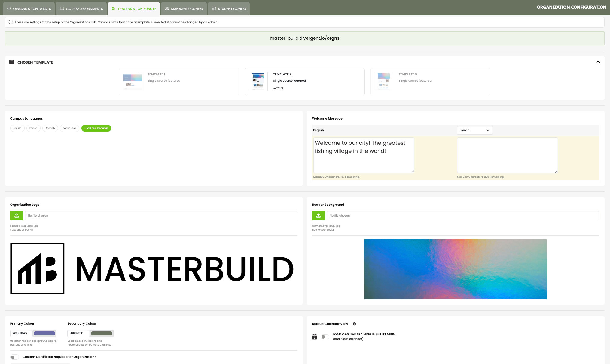
Task: Enable the Custom Certificate required toggle
Action: (x=14, y=357)
